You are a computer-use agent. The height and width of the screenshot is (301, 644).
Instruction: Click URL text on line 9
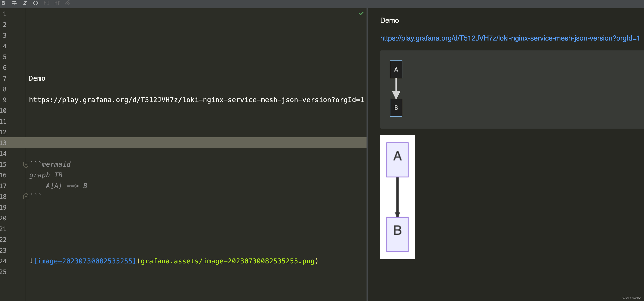197,100
